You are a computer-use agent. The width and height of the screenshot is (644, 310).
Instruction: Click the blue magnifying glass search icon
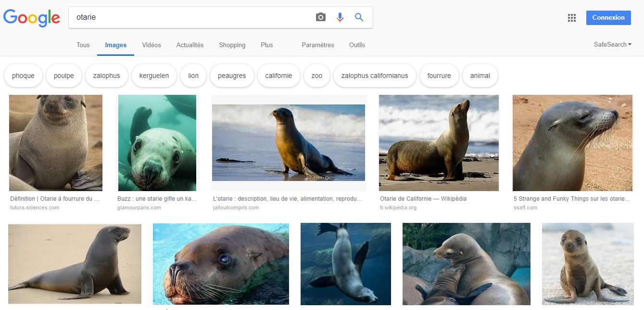[x=359, y=17]
